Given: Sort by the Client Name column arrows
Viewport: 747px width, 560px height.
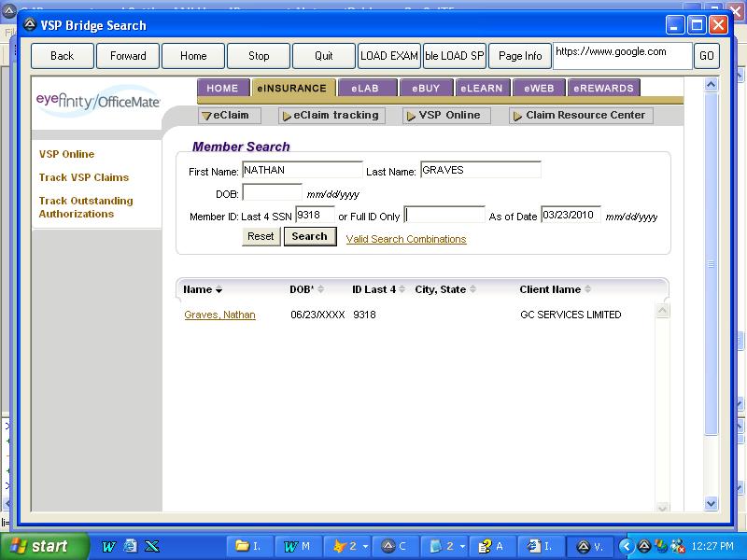Looking at the screenshot, I should pos(588,290).
